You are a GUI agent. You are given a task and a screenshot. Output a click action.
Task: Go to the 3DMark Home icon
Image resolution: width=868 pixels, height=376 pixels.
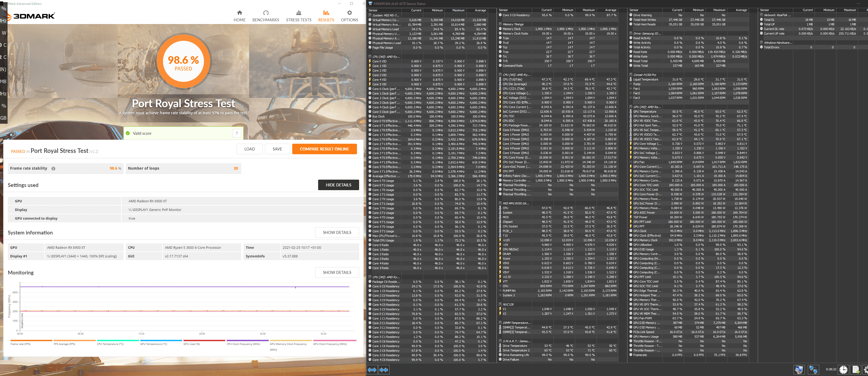tap(239, 13)
